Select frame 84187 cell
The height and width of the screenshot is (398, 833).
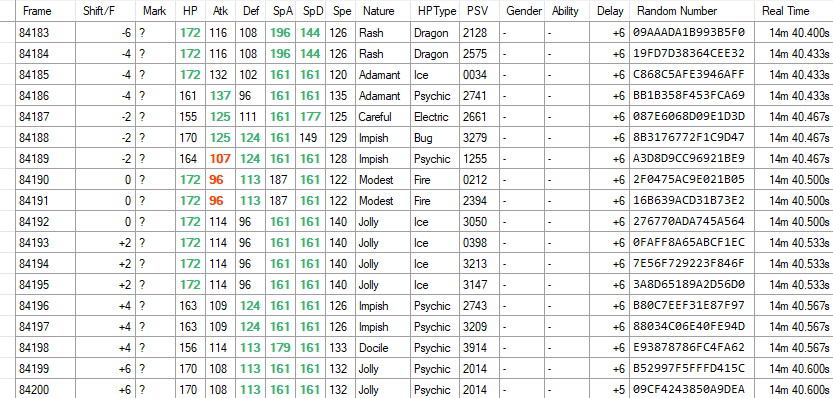pyautogui.click(x=45, y=117)
